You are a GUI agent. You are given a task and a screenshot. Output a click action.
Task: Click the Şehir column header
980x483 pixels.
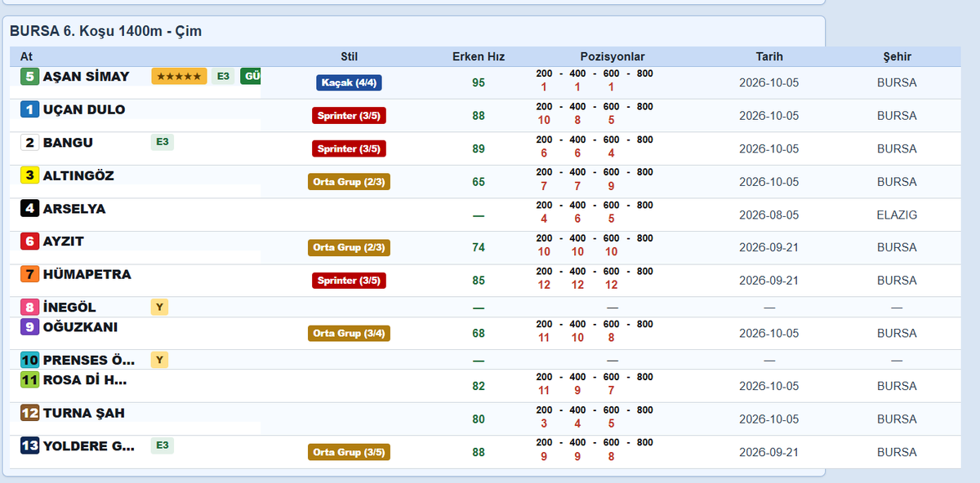tap(897, 56)
